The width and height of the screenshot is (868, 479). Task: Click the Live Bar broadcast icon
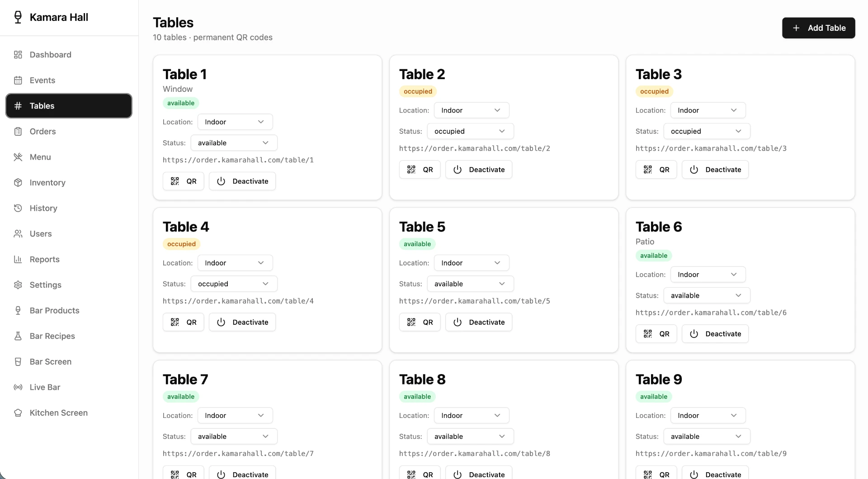tap(18, 387)
